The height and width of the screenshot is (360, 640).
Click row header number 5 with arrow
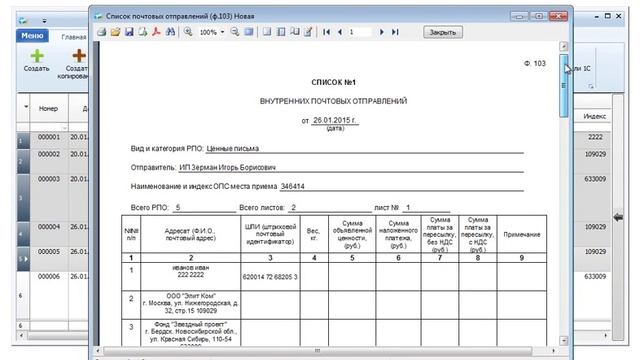23,259
